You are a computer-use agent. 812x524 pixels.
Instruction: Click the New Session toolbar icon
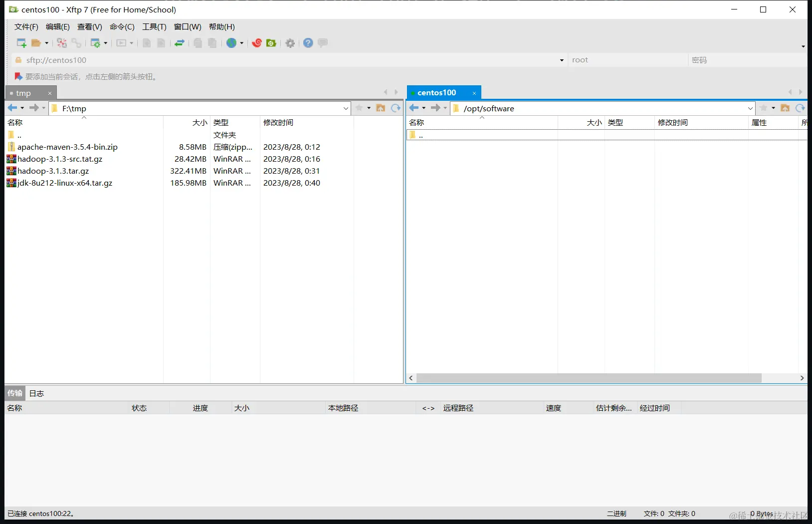click(21, 43)
